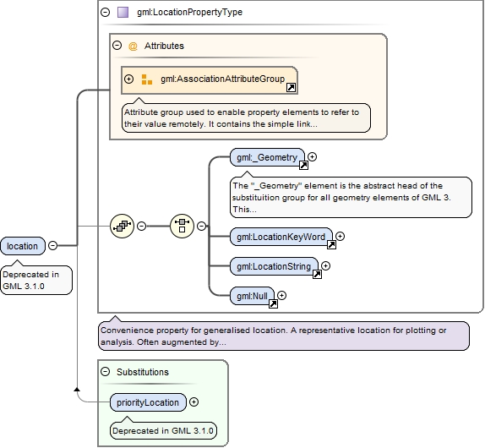Click the _Geometry abstract head annotation
The width and height of the screenshot is (485, 448).
[x=351, y=198]
